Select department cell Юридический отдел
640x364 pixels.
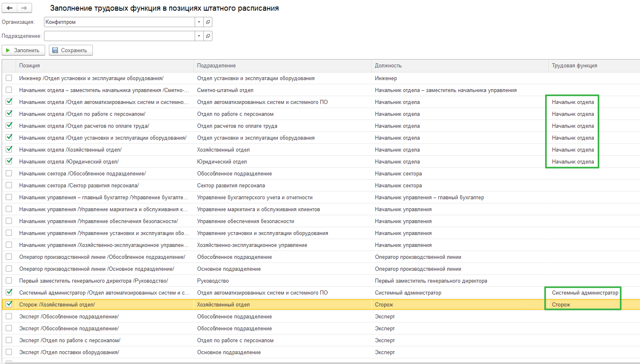[x=222, y=162]
